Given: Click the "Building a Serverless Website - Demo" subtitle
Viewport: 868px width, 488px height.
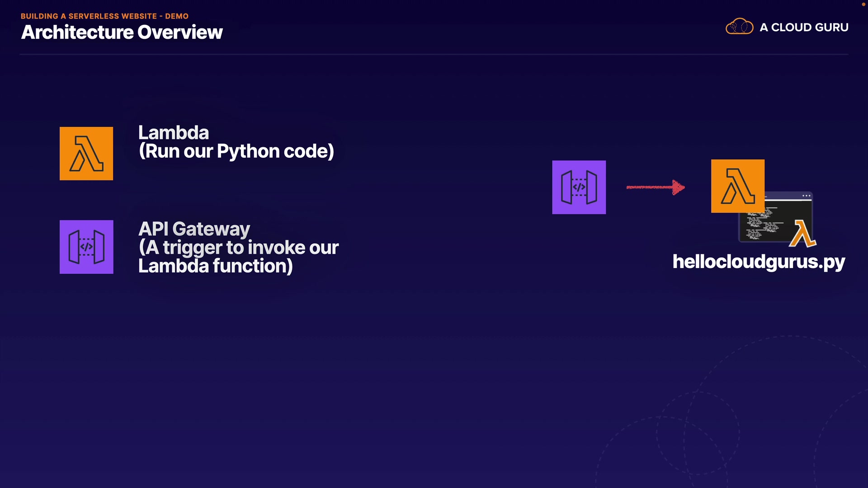Looking at the screenshot, I should point(104,16).
